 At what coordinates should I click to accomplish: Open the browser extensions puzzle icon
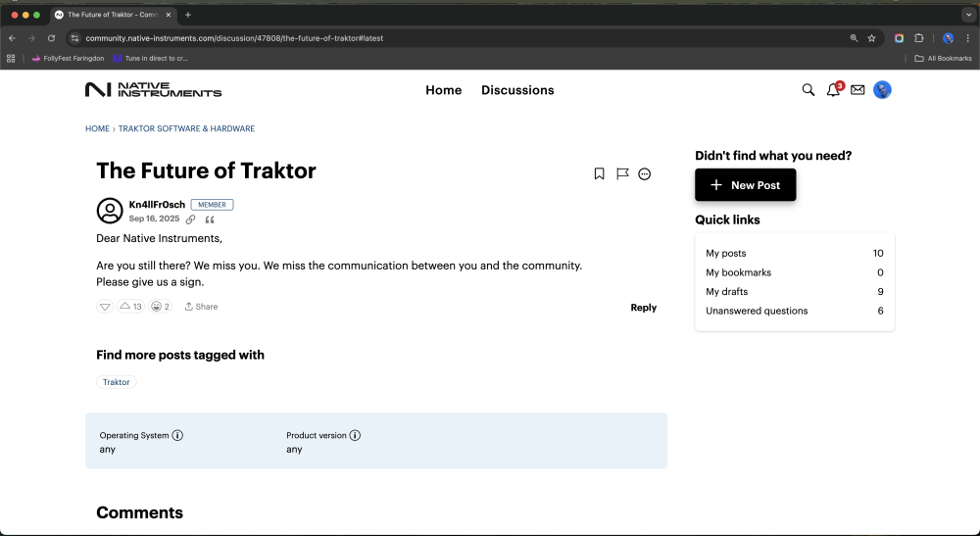pyautogui.click(x=919, y=38)
